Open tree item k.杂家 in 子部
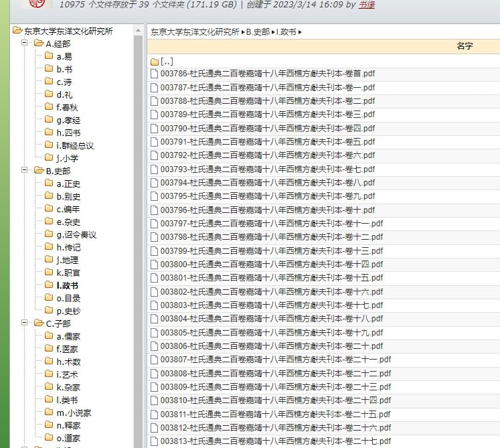 coord(68,387)
